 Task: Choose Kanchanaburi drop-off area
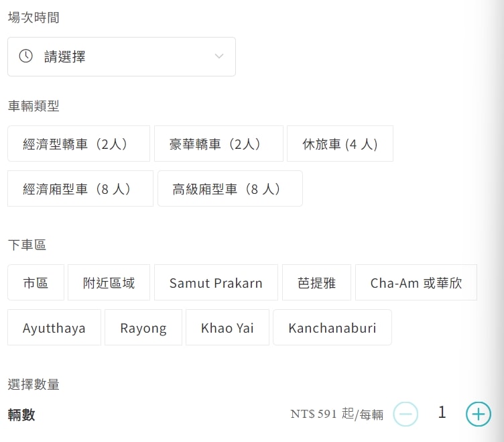(332, 327)
